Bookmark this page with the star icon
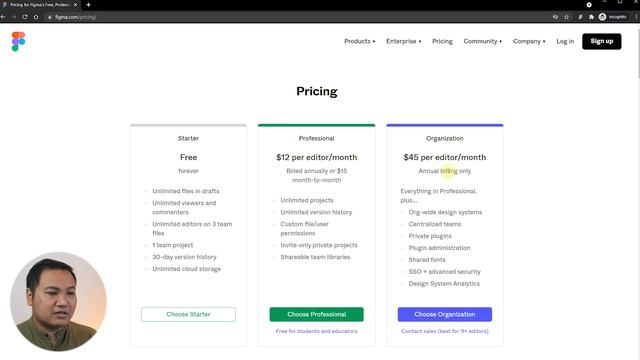Image resolution: width=640 pixels, height=360 pixels. pyautogui.click(x=567, y=17)
